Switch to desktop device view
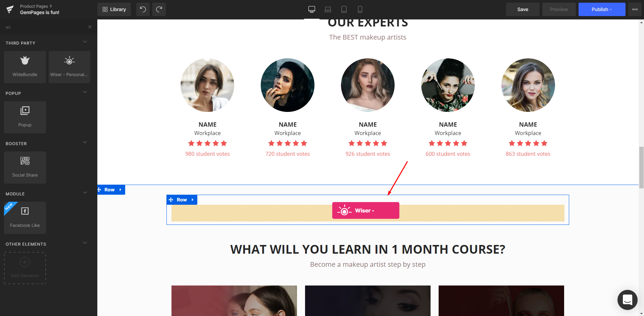This screenshot has height=316, width=644. (312, 9)
